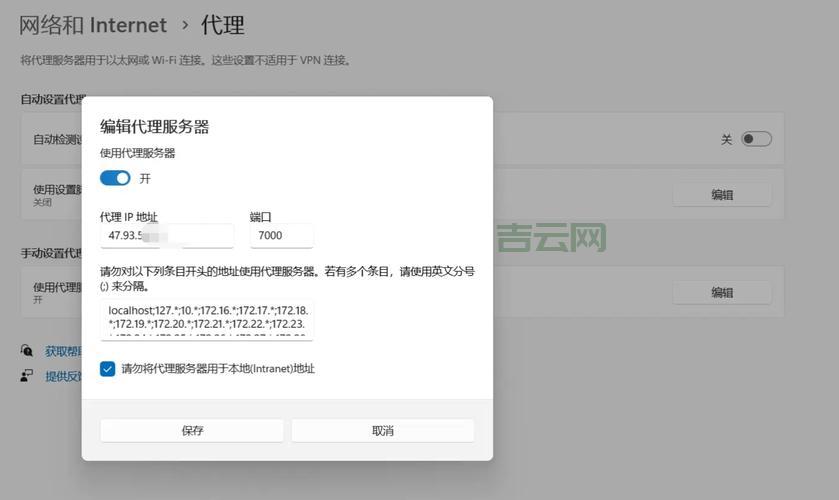
Task: Click 编辑 button in the setup script row
Action: click(722, 195)
